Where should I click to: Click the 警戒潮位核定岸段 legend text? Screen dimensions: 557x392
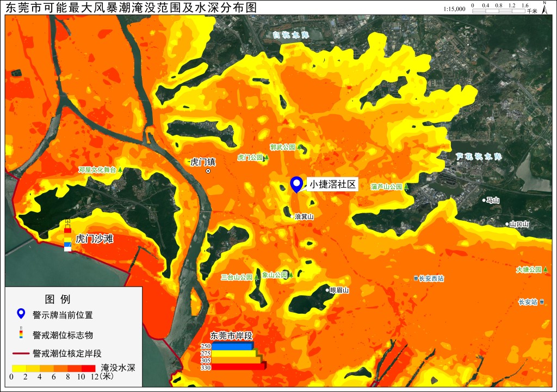pos(67,353)
